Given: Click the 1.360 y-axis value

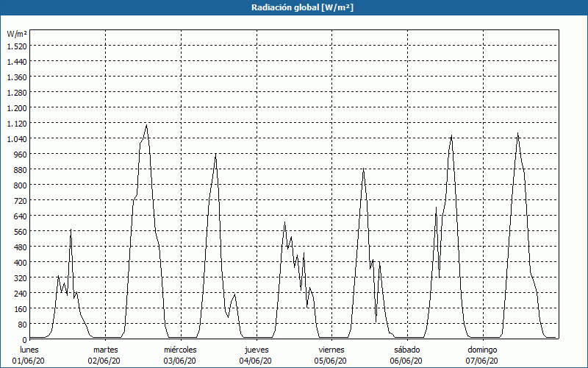Looking at the screenshot, I should point(17,77).
